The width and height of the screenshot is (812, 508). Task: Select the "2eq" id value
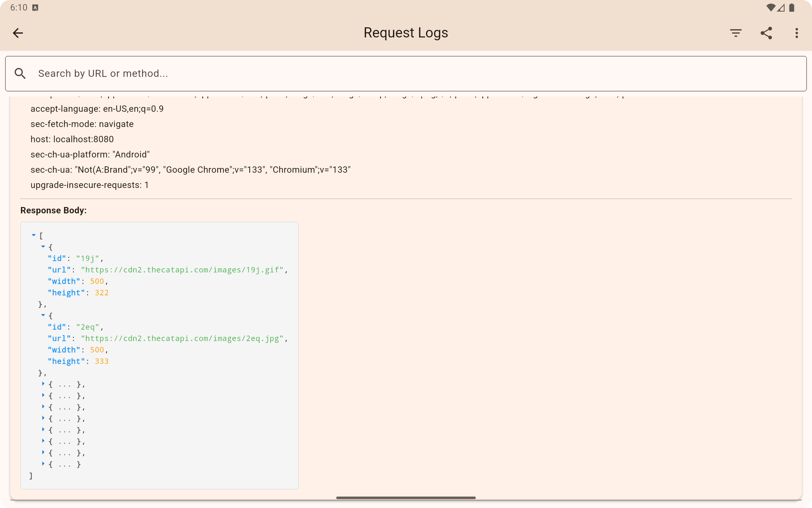(88, 327)
